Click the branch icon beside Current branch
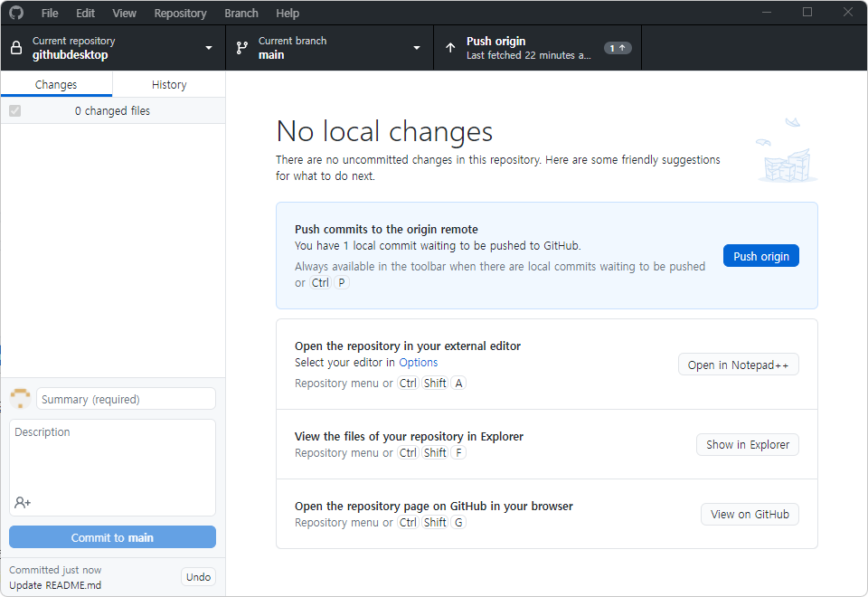The image size is (868, 597). [x=241, y=47]
